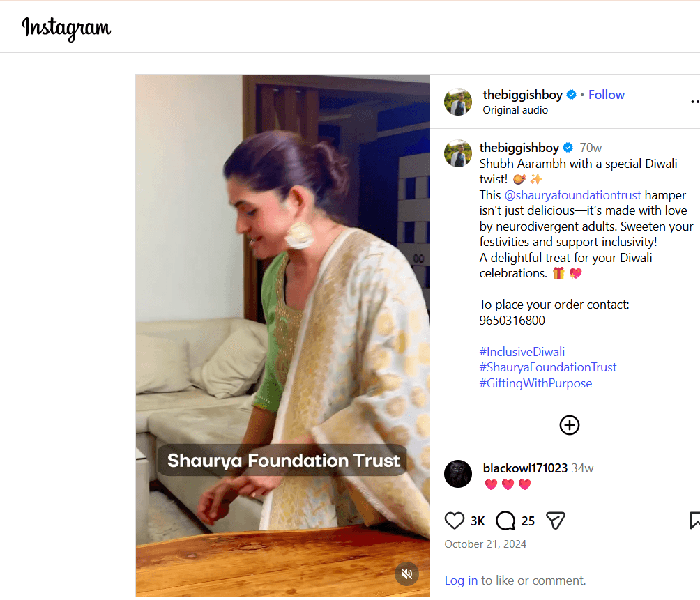This screenshot has height=600, width=700.
Task: Open #GiftingWithPurpose hashtag
Action: coord(535,383)
